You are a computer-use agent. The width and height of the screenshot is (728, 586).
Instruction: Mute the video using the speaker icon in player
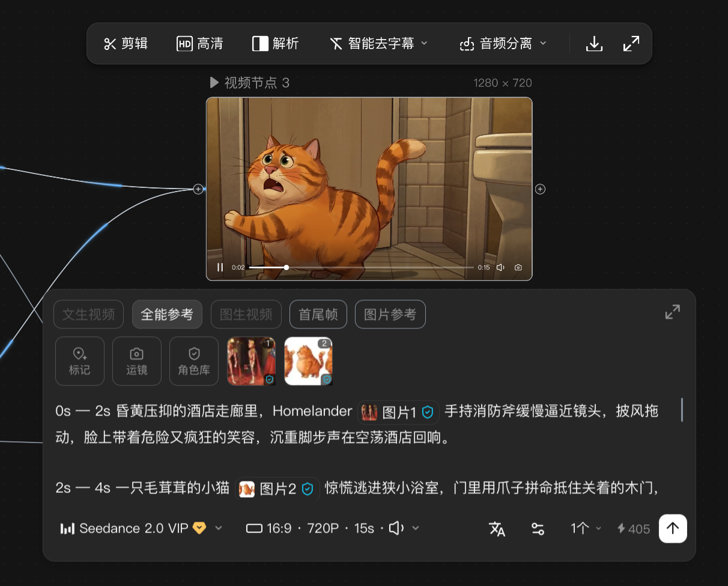tap(500, 267)
